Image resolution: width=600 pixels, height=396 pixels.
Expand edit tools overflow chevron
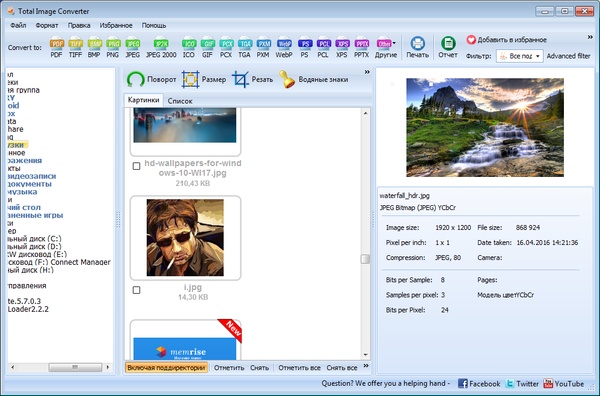367,72
